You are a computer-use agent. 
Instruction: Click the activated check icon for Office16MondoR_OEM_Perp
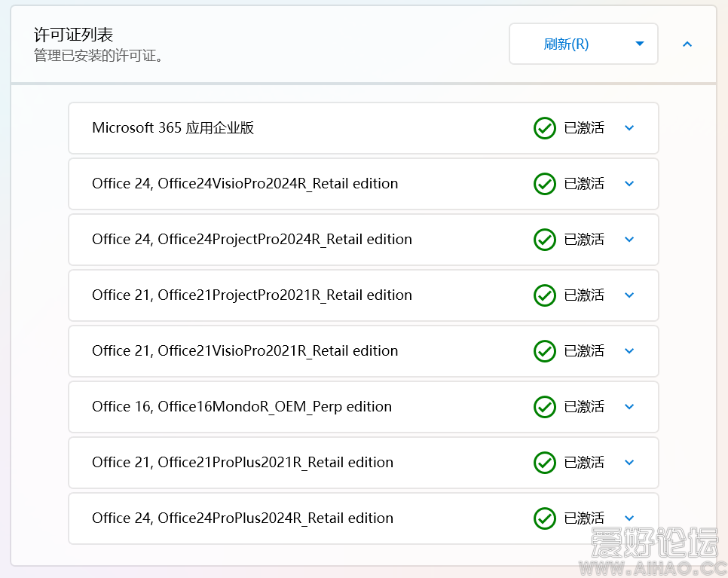(x=545, y=407)
